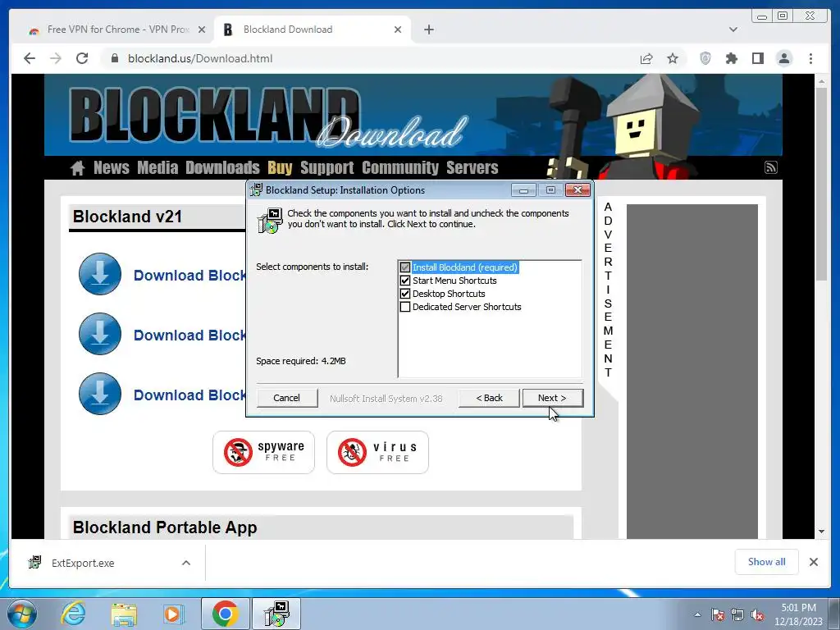Image resolution: width=840 pixels, height=630 pixels.
Task: Open the Community menu item
Action: point(400,167)
